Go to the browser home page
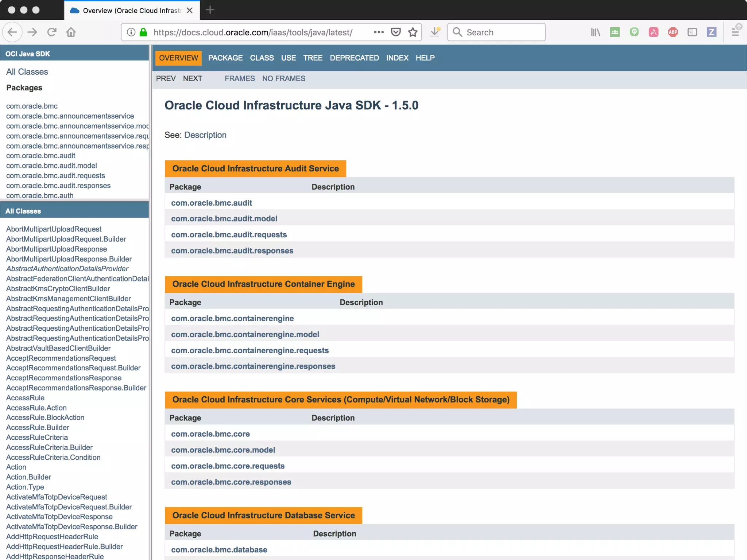Image resolution: width=747 pixels, height=560 pixels. pyautogui.click(x=71, y=32)
